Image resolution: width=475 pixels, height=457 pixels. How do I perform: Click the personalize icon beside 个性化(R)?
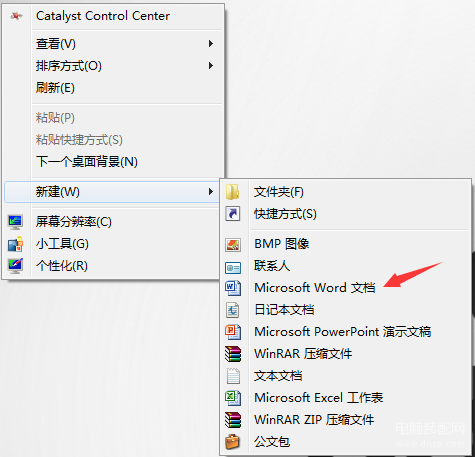tap(15, 266)
